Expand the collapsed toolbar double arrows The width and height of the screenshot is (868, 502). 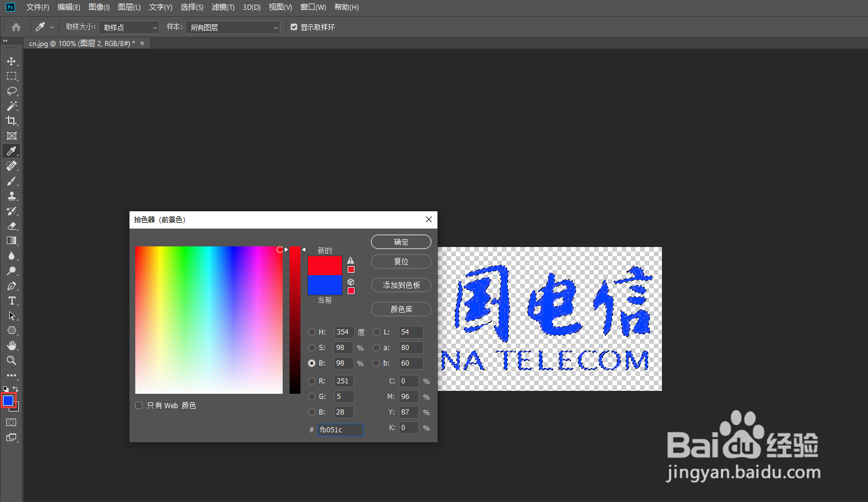[5, 41]
